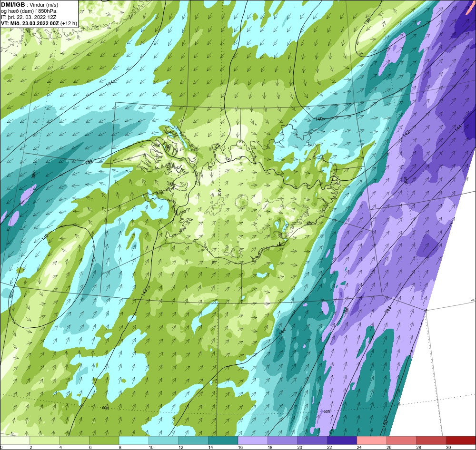The image size is (476, 450).
Task: Pick the 10–12 m/s turquoise legend swatch
Action: coord(164,440)
